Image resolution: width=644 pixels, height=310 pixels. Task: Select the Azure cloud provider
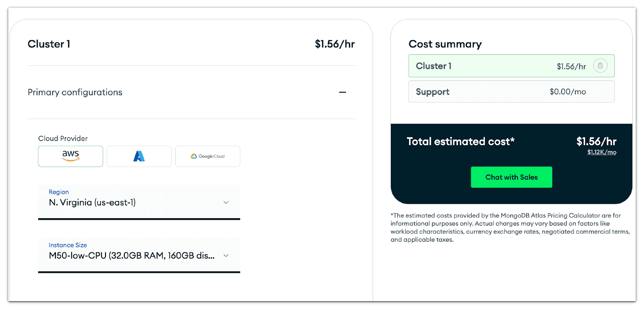pyautogui.click(x=138, y=156)
